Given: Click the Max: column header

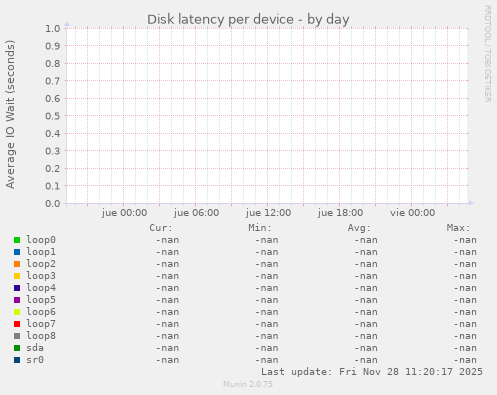Looking at the screenshot, I should [x=458, y=228].
